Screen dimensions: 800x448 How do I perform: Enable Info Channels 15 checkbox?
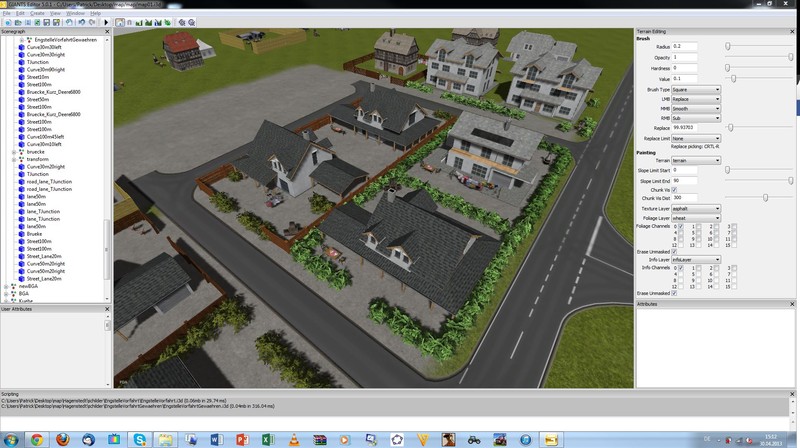[x=734, y=287]
